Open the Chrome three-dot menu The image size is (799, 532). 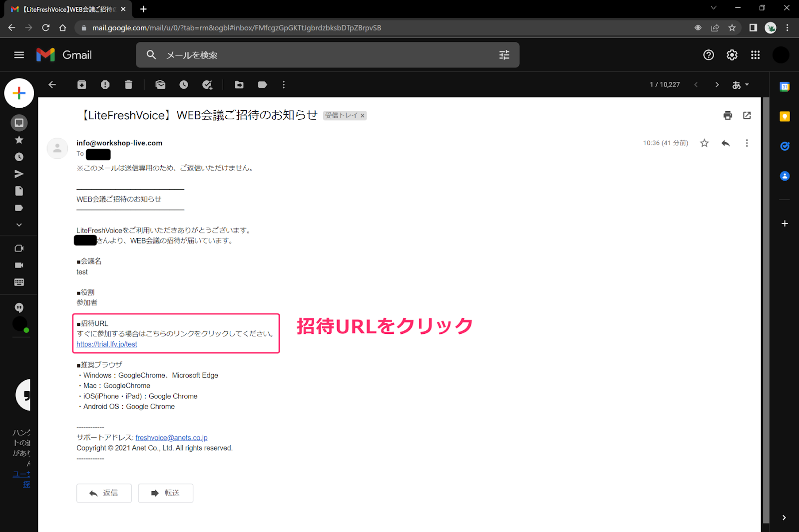(x=788, y=27)
